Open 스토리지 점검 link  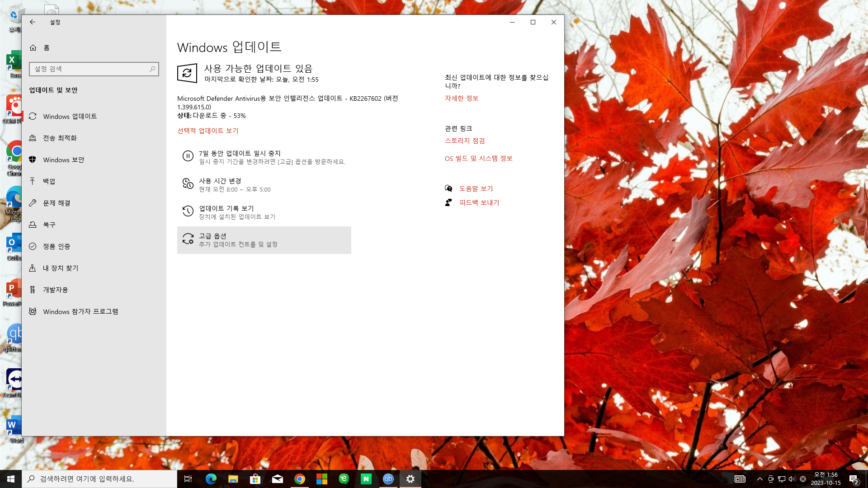coord(464,141)
